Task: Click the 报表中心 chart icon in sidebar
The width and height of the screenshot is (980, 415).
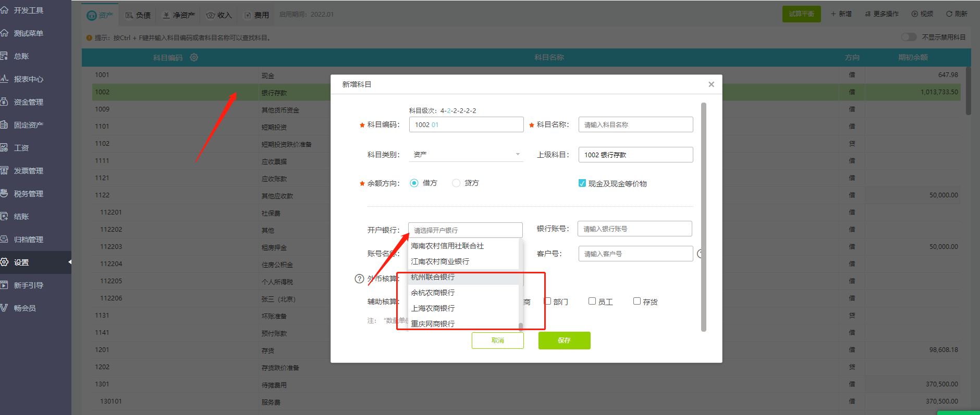Action: pyautogui.click(x=4, y=79)
